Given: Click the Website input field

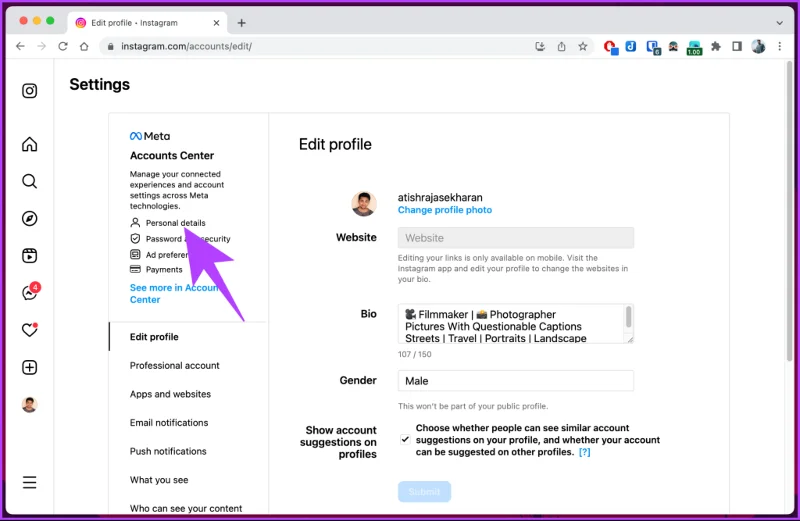Looking at the screenshot, I should [x=516, y=238].
